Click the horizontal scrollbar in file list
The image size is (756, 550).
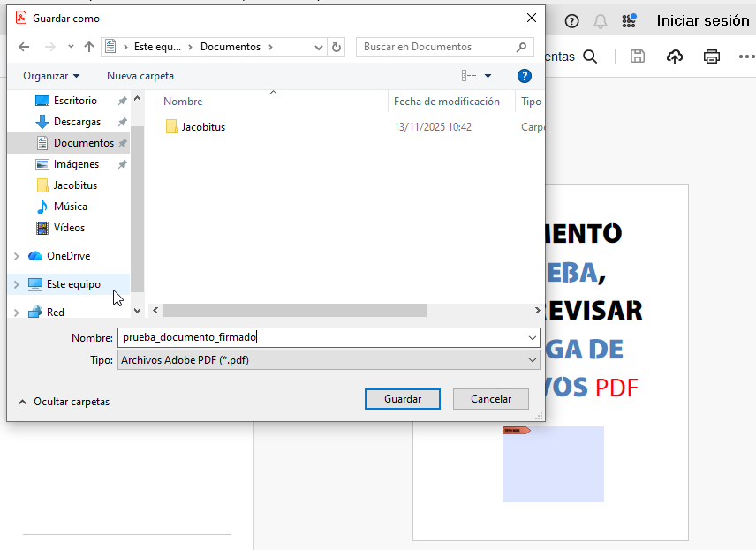coord(294,311)
